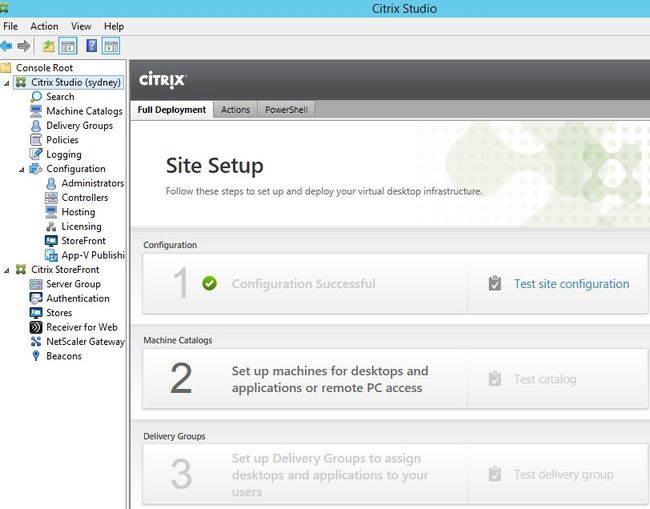Select Delivery Groups in the tree
Viewport: 650px width, 509px height.
[x=80, y=126]
